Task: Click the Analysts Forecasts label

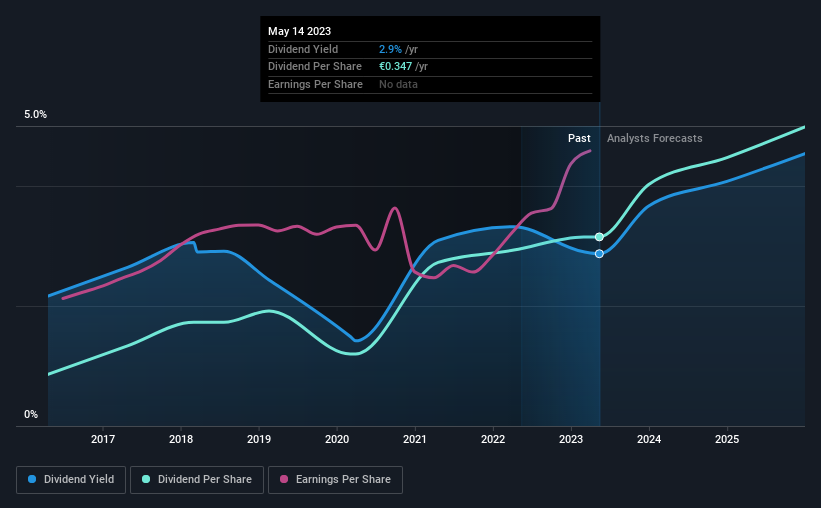Action: (654, 138)
